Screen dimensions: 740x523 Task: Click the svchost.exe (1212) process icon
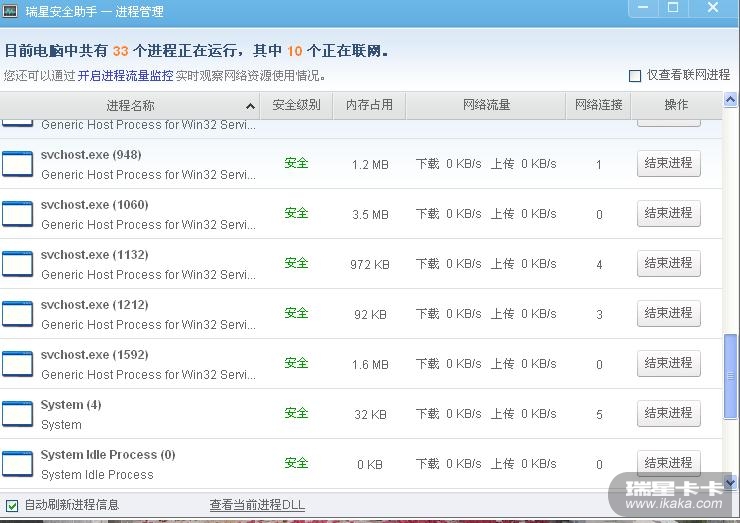17,314
